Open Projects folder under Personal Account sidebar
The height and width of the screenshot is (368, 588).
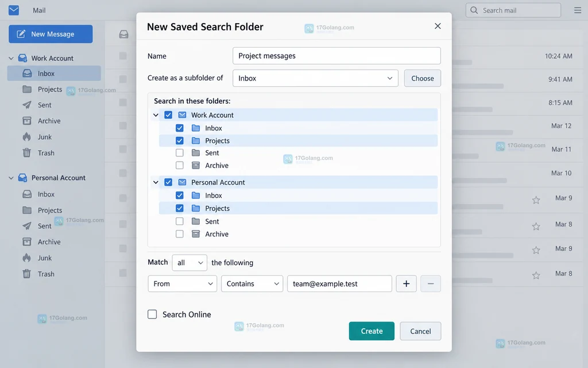(x=54, y=210)
